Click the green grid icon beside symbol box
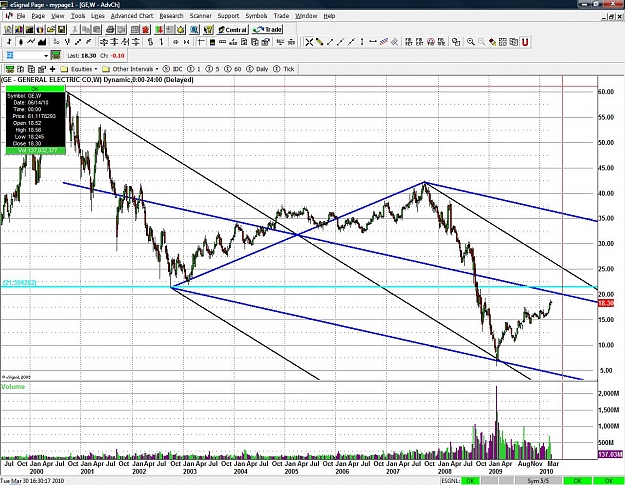This screenshot has width=625, height=485. [x=56, y=55]
